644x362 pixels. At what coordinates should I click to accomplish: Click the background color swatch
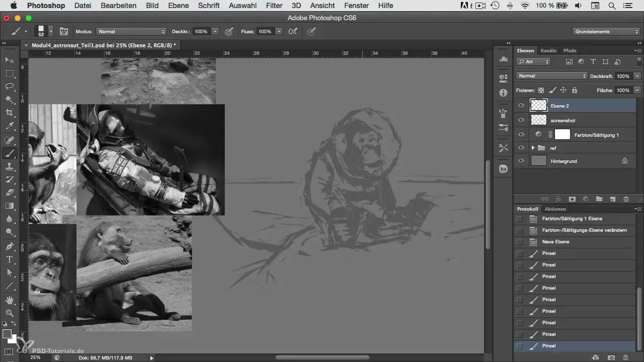click(x=14, y=340)
